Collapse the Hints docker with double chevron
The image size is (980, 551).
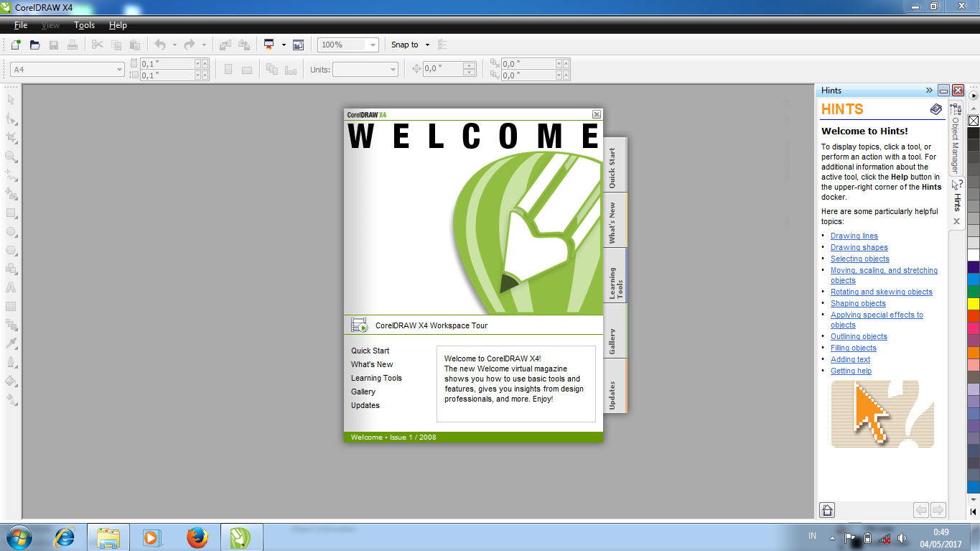coord(929,91)
